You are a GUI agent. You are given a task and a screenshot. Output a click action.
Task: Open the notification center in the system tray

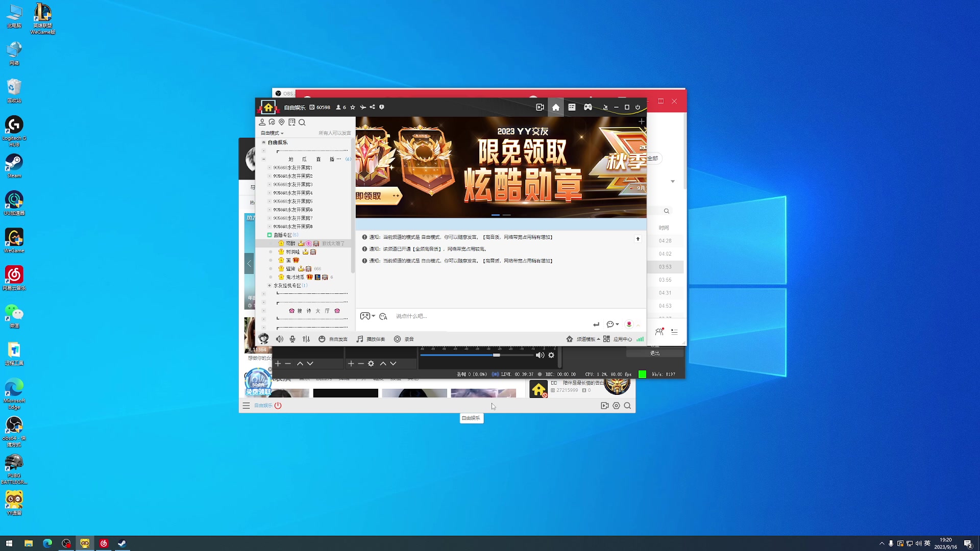click(968, 543)
